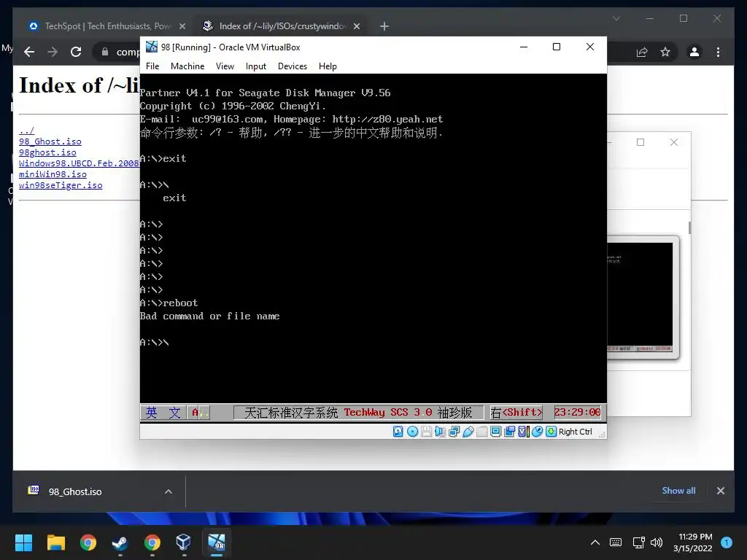Bookmark the page with the star icon
The height and width of the screenshot is (560, 747).
[665, 52]
